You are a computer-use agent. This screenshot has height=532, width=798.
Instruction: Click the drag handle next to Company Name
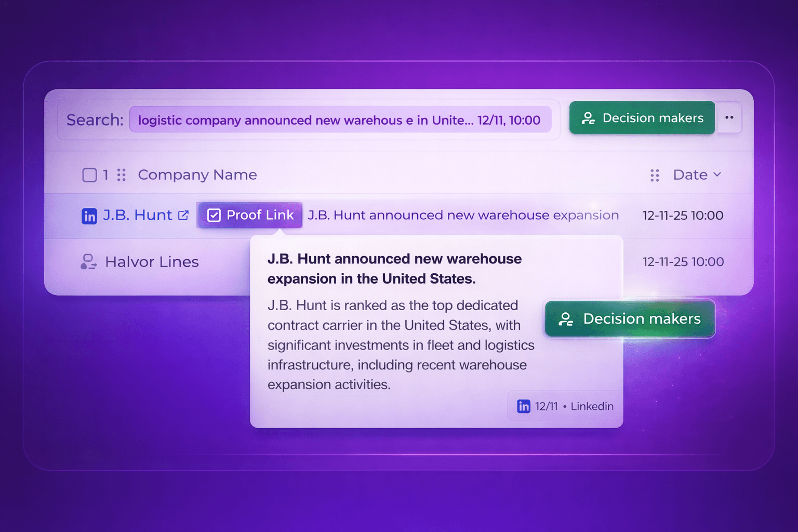[122, 175]
